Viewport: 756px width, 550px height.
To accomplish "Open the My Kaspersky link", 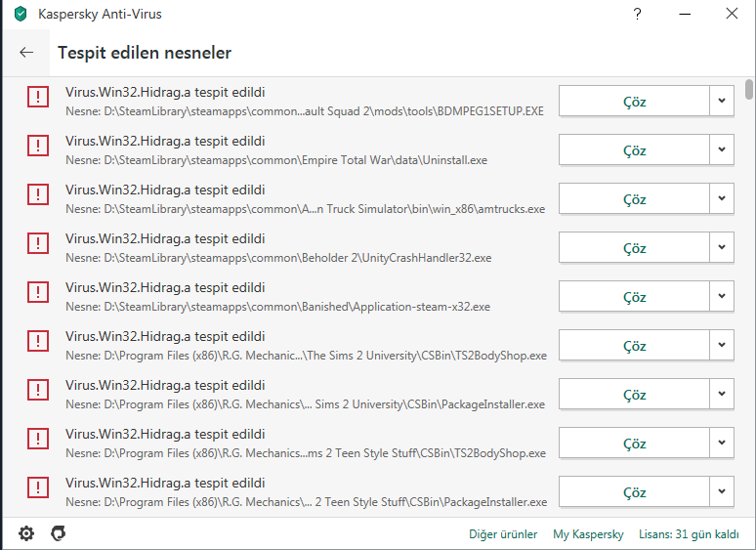I will tap(588, 534).
